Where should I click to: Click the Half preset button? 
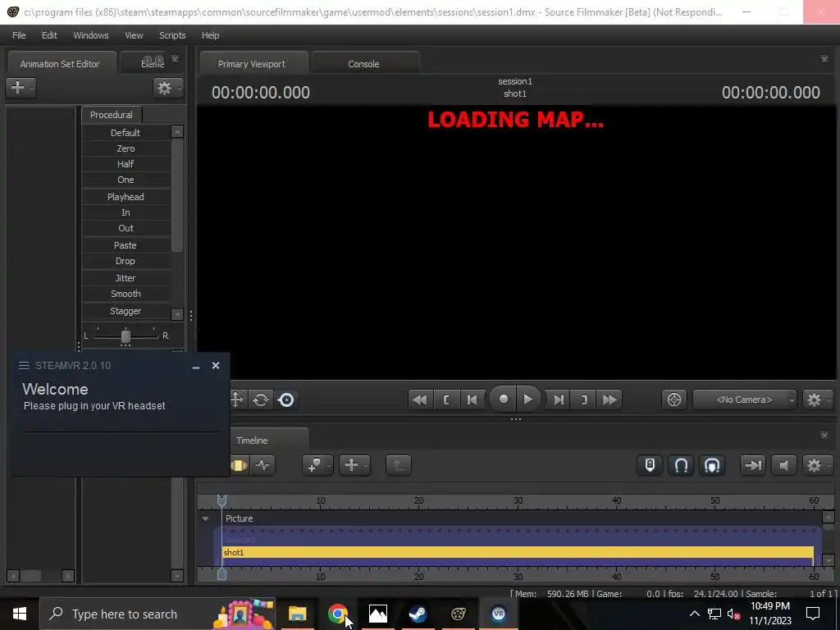click(x=126, y=164)
